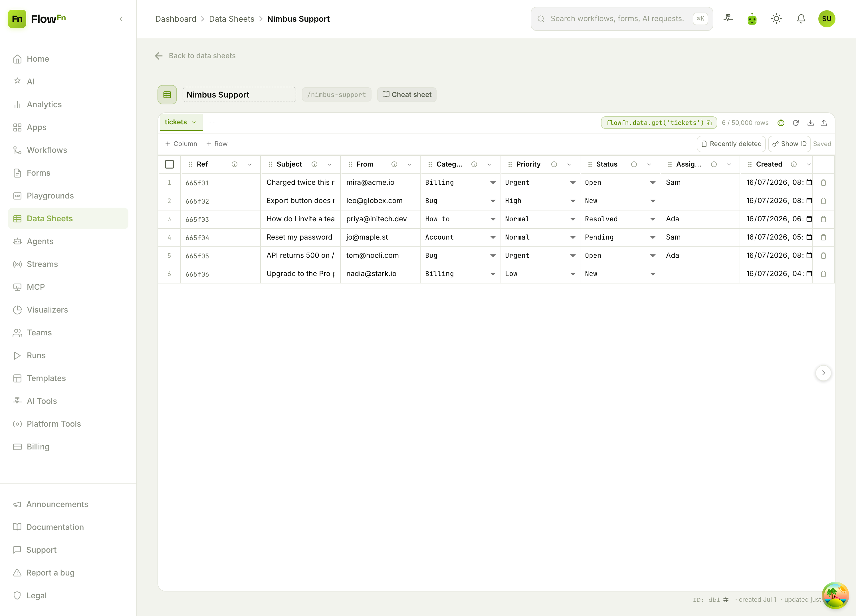The image size is (856, 616).
Task: Open Status dropdown for row 665f03
Action: click(620, 219)
